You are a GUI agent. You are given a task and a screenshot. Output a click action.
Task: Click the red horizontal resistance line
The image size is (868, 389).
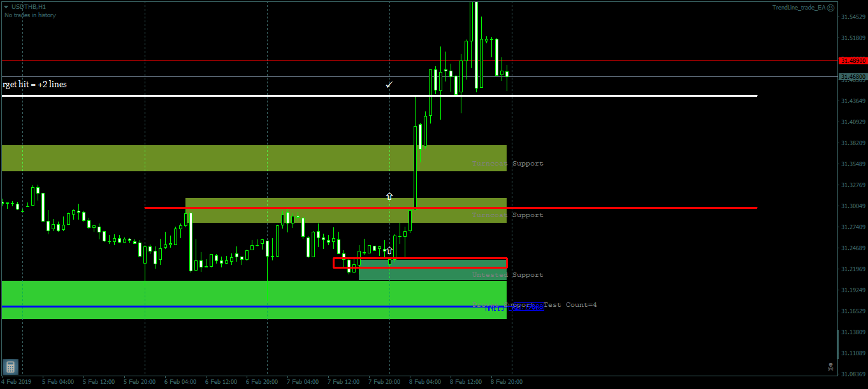click(637, 206)
